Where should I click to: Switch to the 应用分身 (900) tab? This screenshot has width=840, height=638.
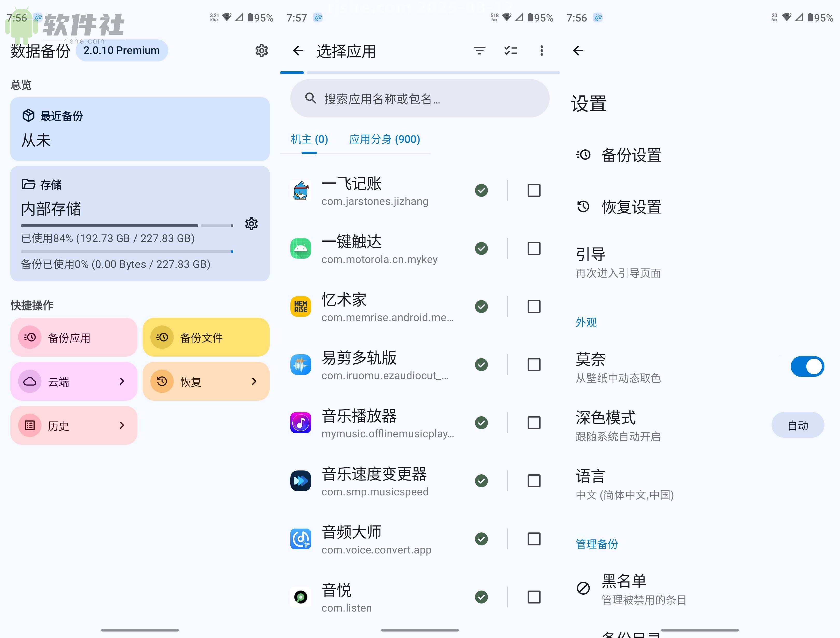[x=384, y=139]
